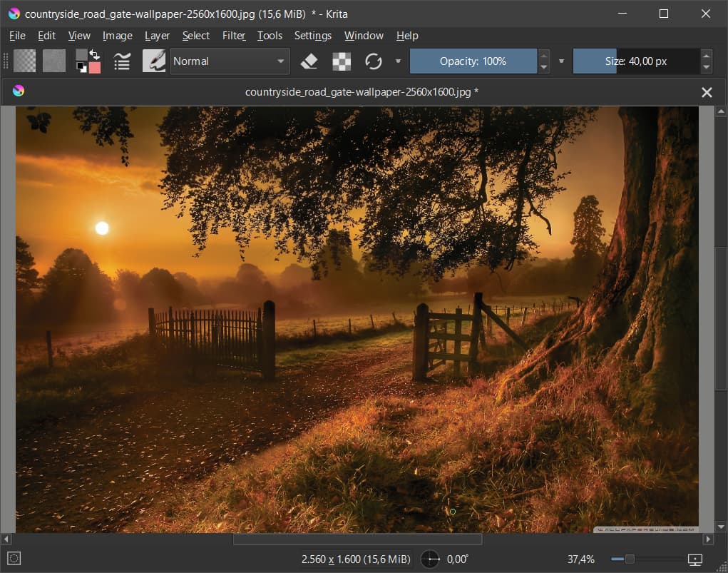Click the canvas rotation dial

(430, 559)
